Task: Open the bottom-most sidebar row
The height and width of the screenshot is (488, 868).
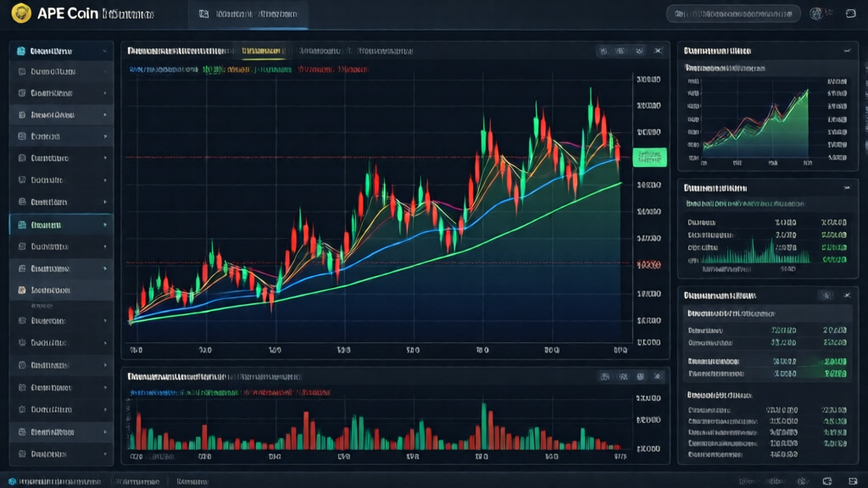Action: click(61, 454)
